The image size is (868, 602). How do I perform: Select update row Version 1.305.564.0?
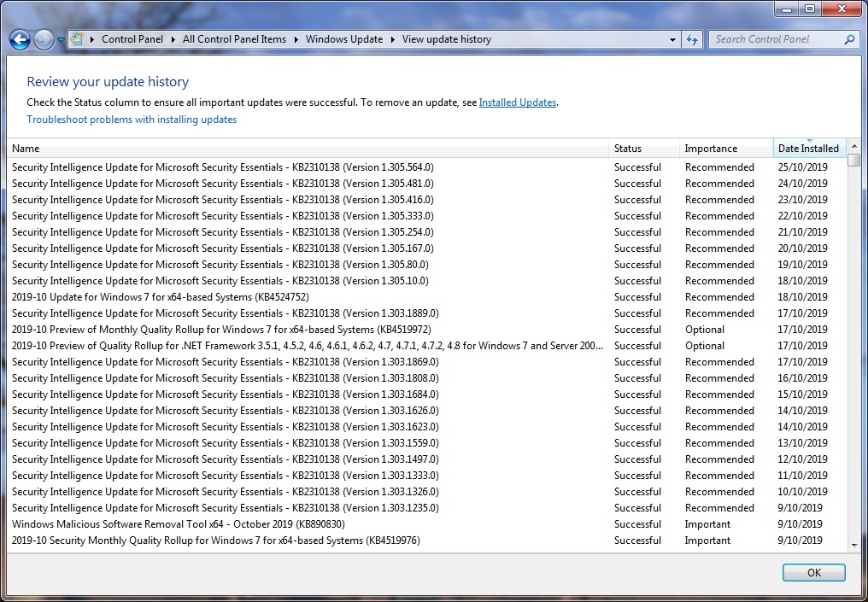click(x=426, y=167)
